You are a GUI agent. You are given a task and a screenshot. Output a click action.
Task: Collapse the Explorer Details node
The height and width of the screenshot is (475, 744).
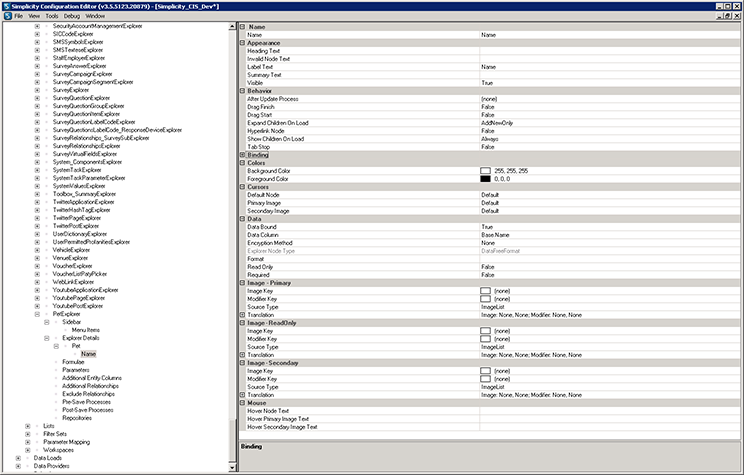pos(46,338)
